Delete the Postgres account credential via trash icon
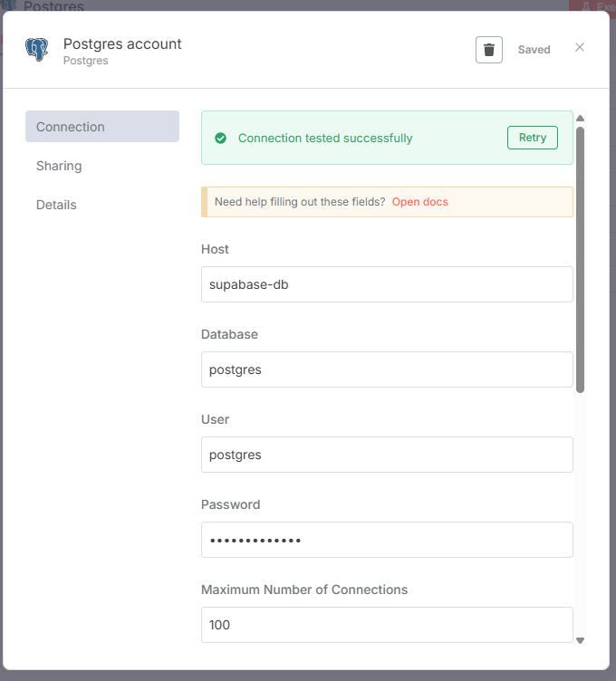The image size is (616, 681). pyautogui.click(x=489, y=50)
